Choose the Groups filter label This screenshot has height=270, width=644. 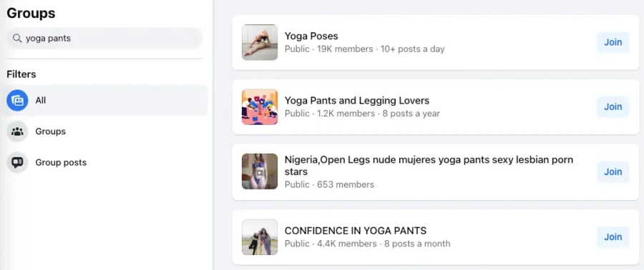51,131
